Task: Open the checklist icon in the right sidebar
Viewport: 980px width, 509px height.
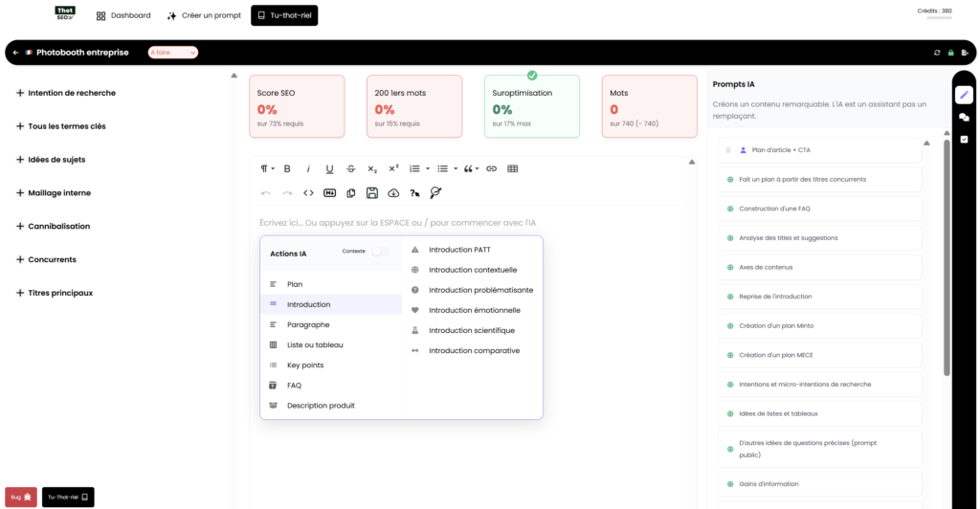Action: 964,139
